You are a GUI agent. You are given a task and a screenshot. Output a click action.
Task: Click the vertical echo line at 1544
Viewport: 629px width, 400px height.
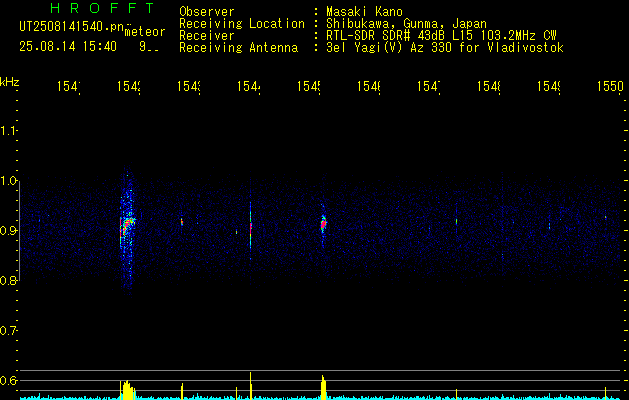click(250, 229)
